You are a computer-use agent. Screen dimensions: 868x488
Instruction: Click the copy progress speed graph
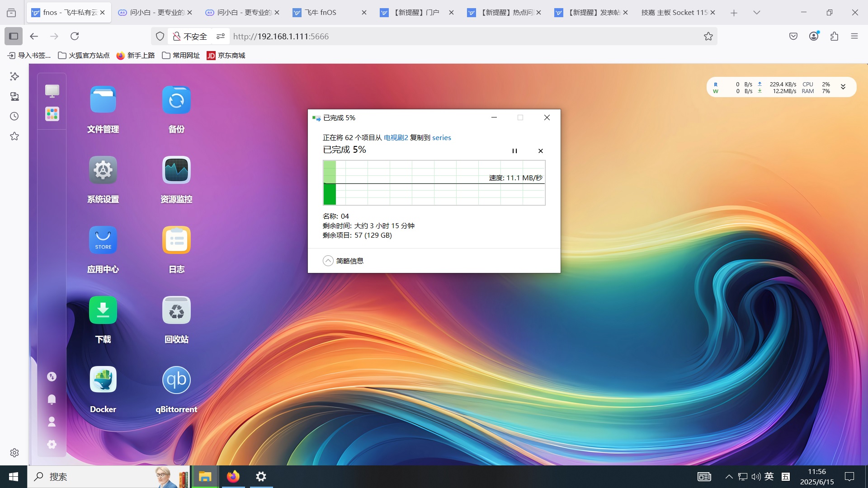[434, 183]
